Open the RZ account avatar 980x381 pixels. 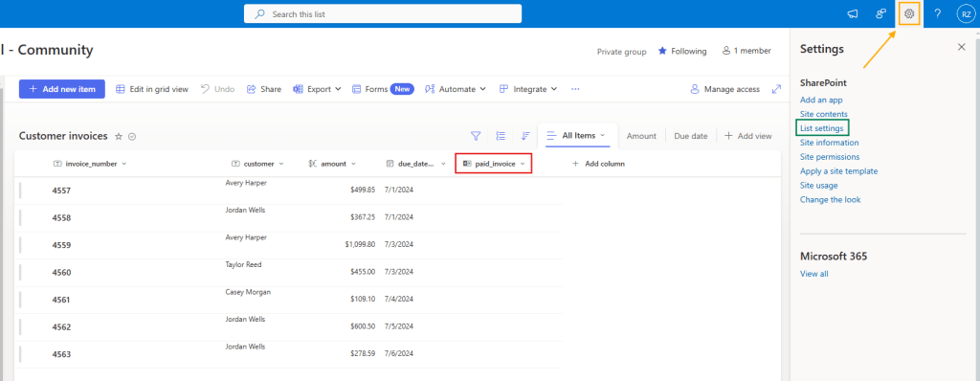(967, 13)
